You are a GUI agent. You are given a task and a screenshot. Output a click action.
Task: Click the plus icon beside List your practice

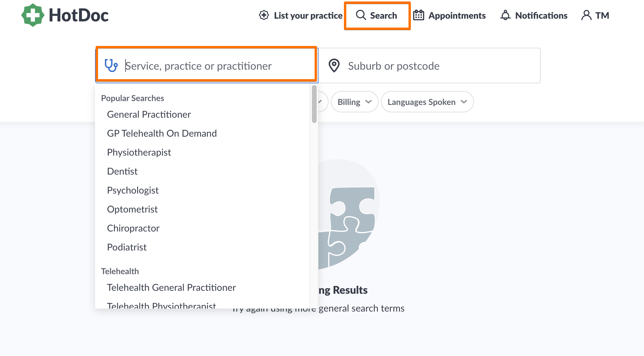coord(264,15)
